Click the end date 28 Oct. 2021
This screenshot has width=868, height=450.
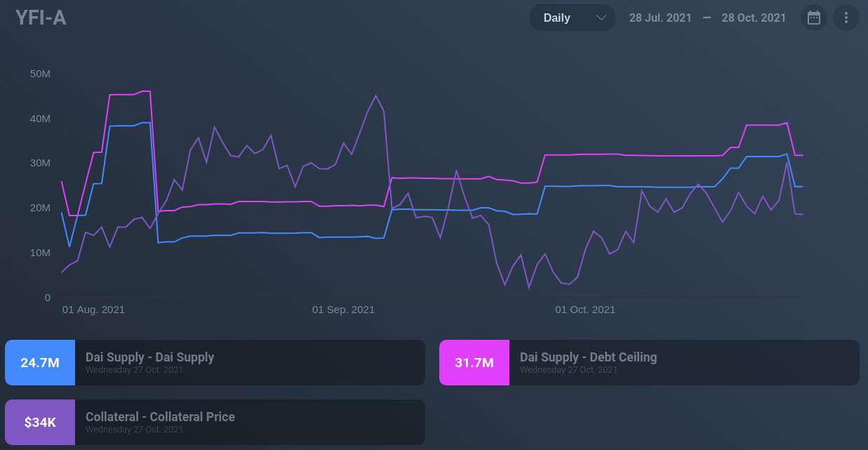[754, 18]
